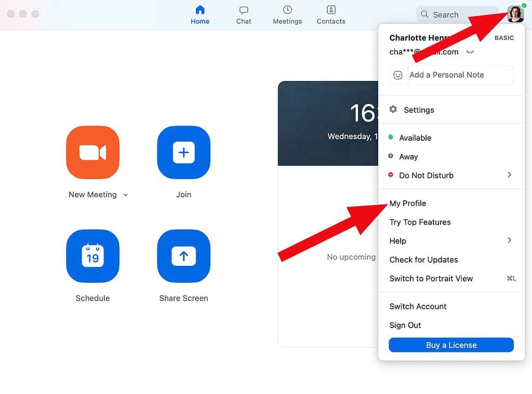This screenshot has height=394, width=532.
Task: Go to the Meetings tab
Action: (287, 15)
